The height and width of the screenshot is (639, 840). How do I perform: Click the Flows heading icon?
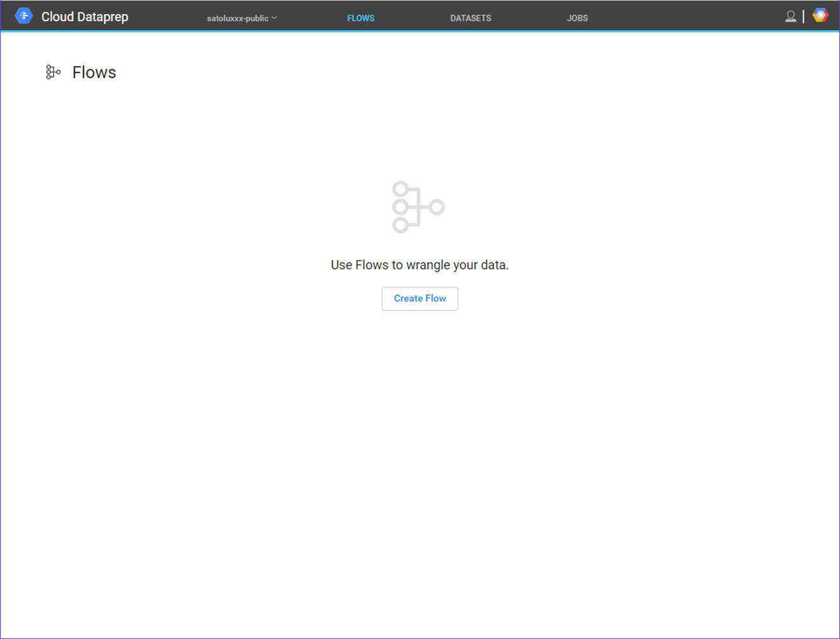(x=53, y=72)
